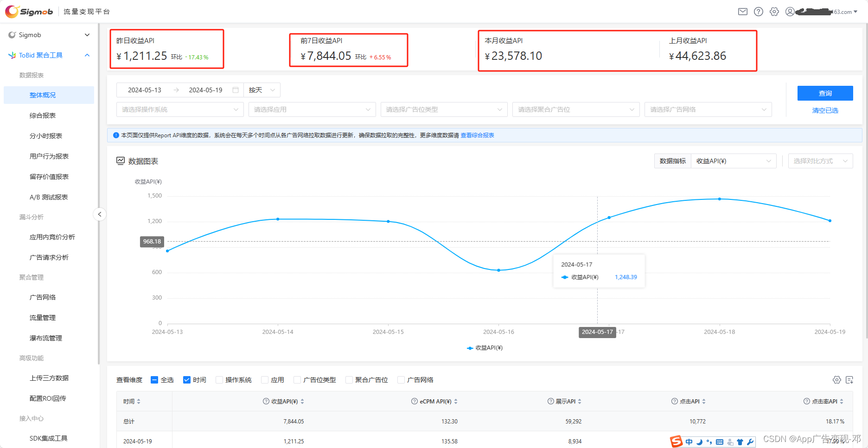
Task: Click the eCPM API(¥) help icon
Action: [415, 401]
